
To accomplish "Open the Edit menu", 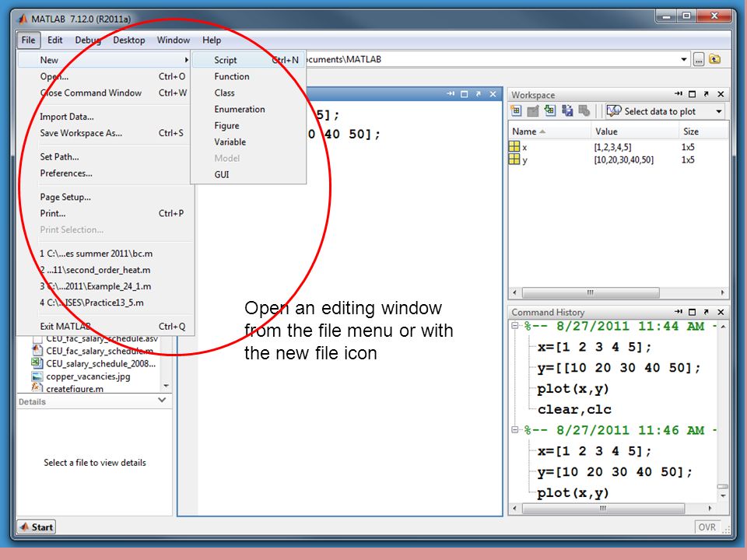I will click(x=54, y=40).
